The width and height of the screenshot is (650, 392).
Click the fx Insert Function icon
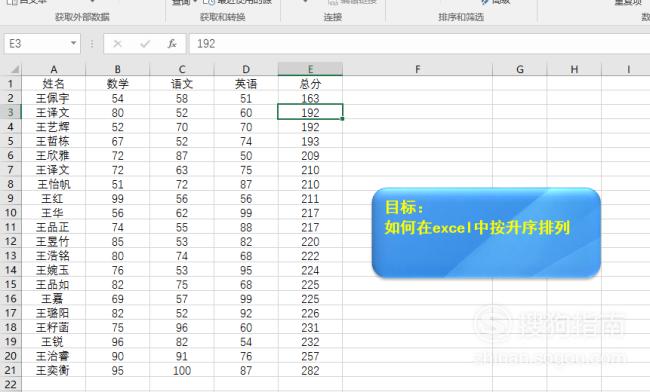coord(172,44)
